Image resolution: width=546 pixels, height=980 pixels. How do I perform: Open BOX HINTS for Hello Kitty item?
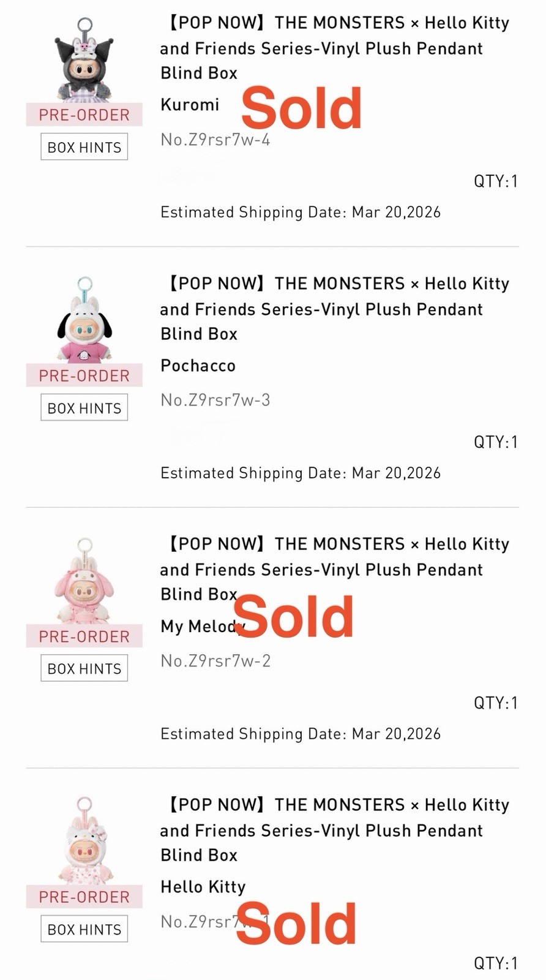[x=84, y=929]
